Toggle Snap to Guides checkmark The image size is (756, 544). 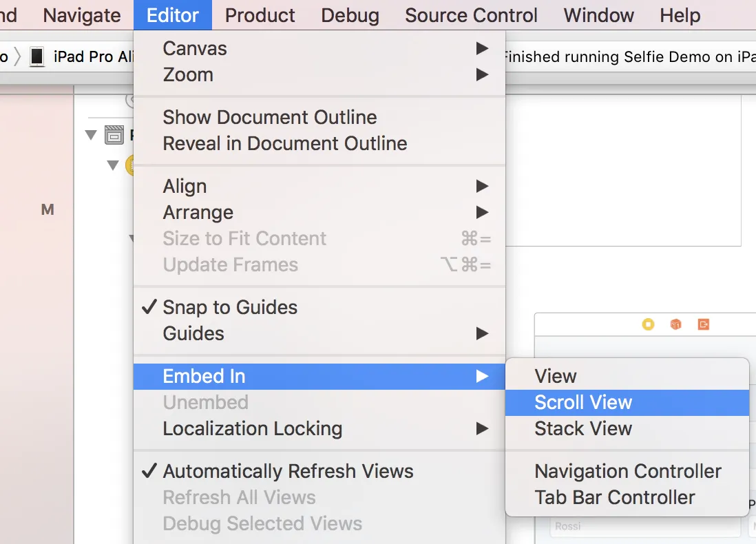coord(230,307)
